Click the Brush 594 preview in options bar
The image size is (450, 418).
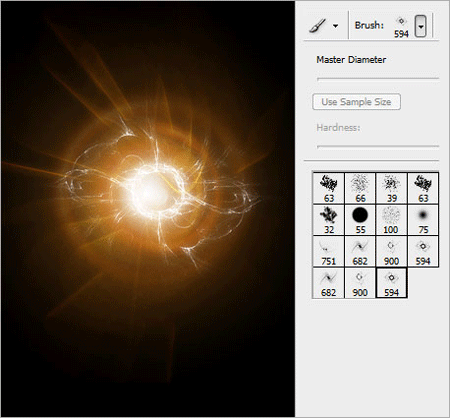coord(401,27)
